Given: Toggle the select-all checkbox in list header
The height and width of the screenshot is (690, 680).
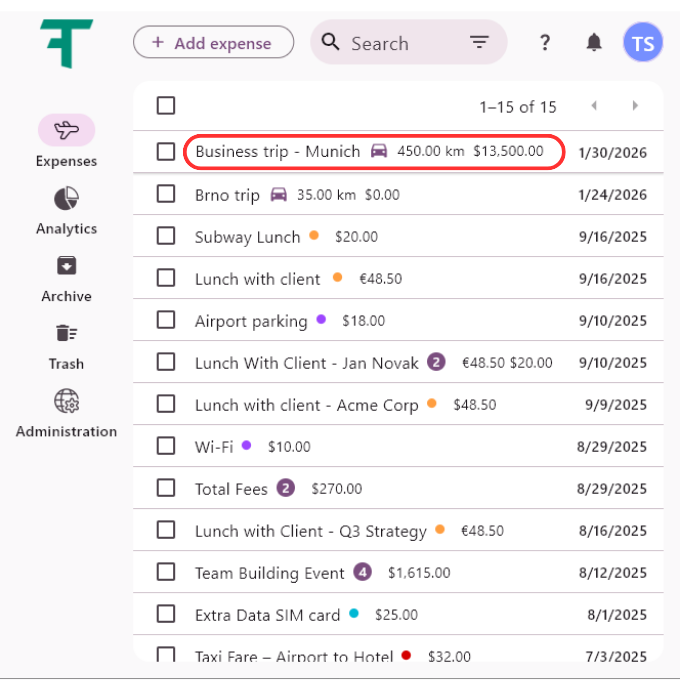Looking at the screenshot, I should click(x=166, y=106).
